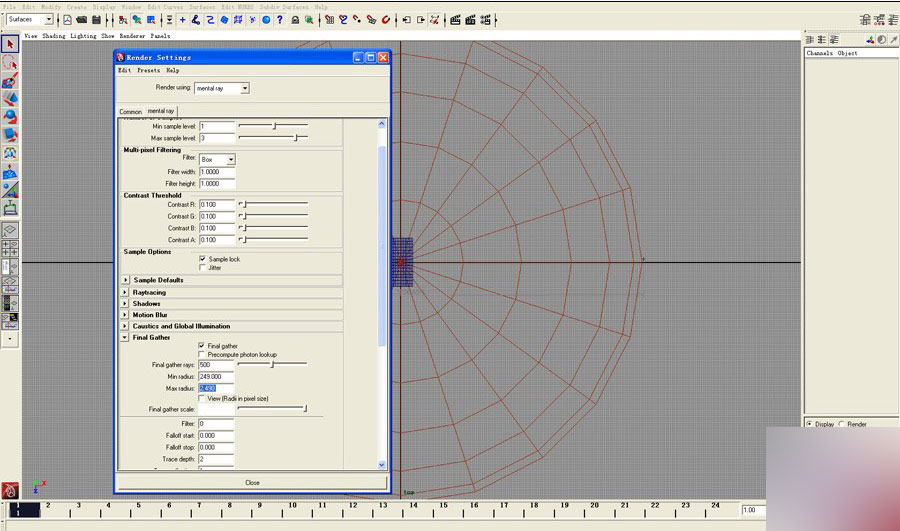The height and width of the screenshot is (531, 900).
Task: Pick the Rotate tool sphere icon
Action: point(10,116)
